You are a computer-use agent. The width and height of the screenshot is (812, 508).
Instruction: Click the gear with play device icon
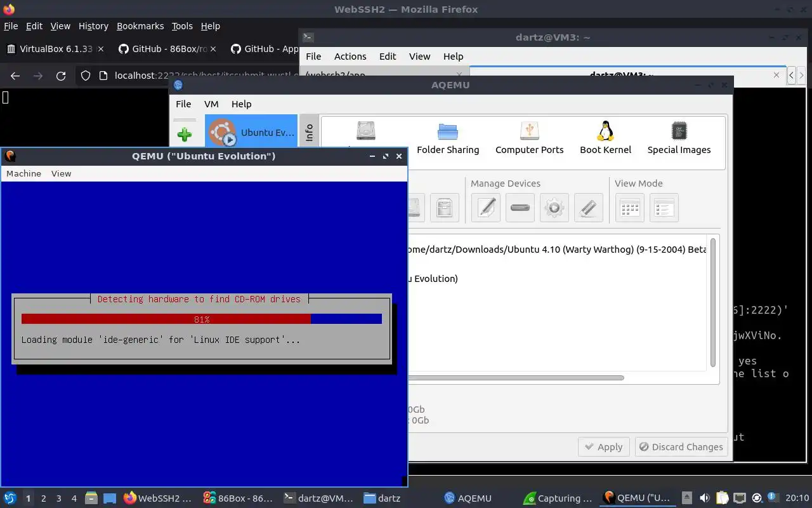[554, 208]
